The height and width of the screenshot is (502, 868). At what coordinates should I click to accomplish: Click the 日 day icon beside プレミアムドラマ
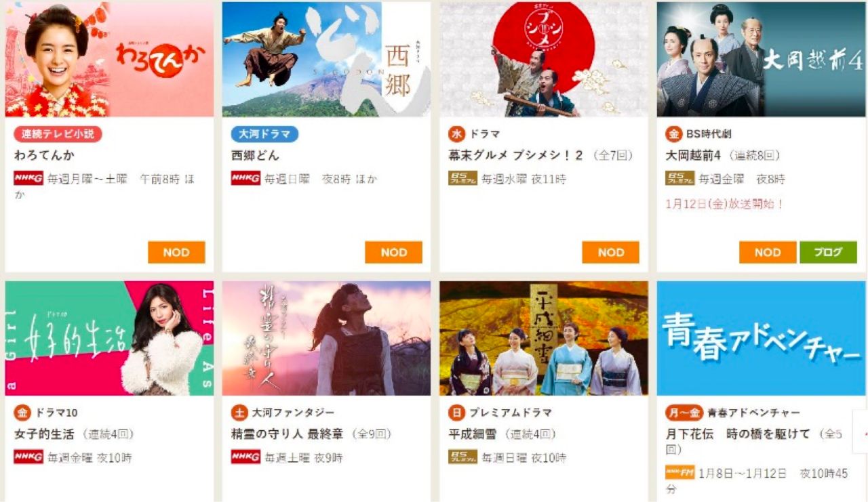[456, 413]
